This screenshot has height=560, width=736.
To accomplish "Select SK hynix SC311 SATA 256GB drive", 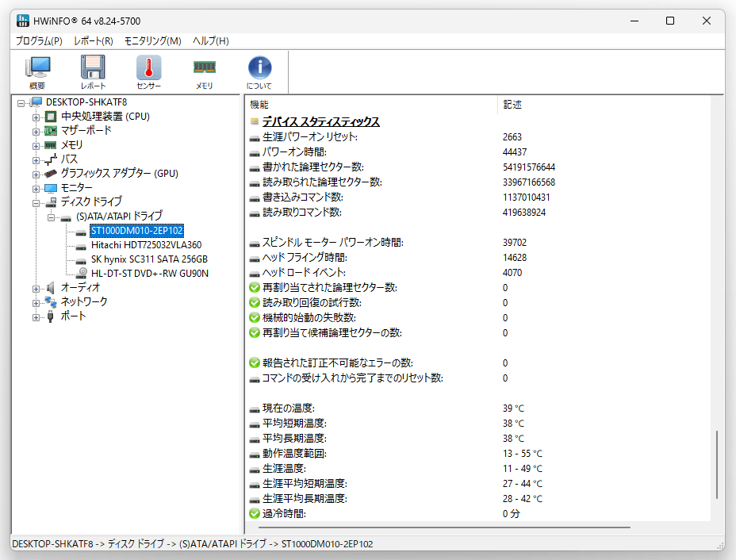I will [x=149, y=259].
